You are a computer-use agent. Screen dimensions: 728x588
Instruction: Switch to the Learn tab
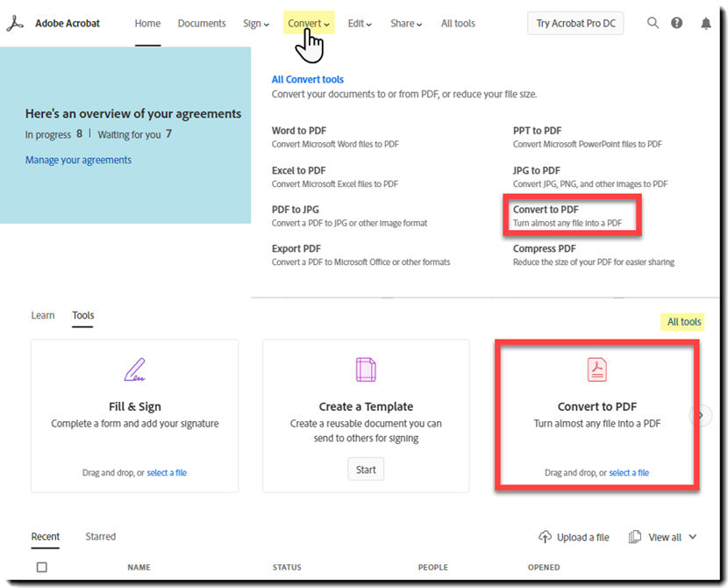point(43,315)
